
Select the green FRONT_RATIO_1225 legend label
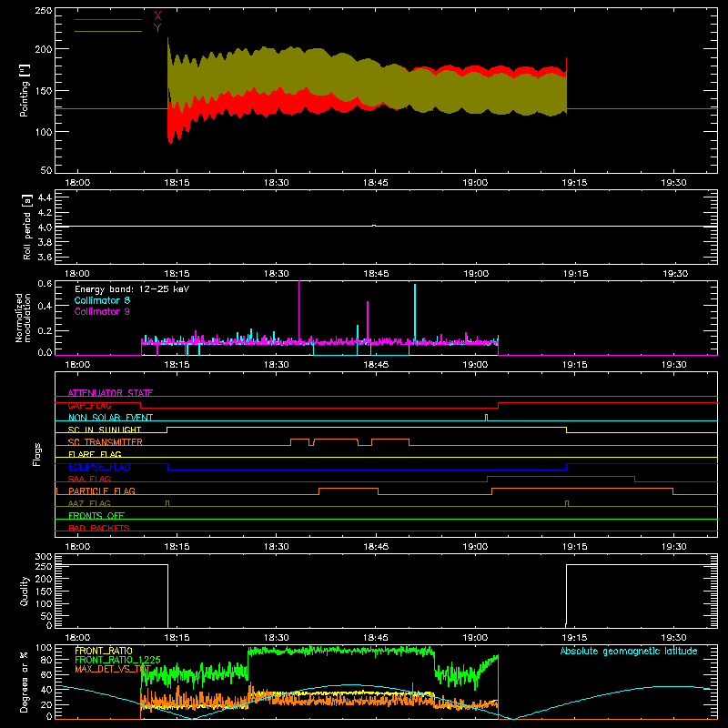pyautogui.click(x=117, y=660)
